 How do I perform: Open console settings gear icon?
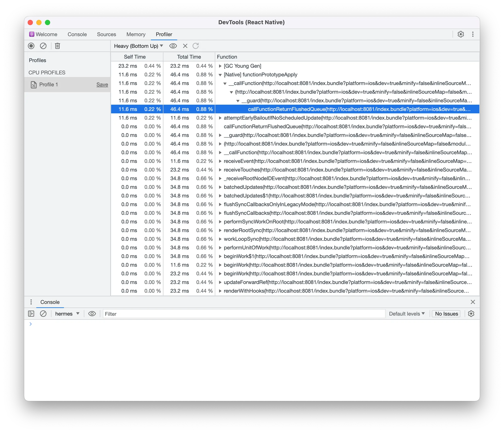[x=471, y=314]
